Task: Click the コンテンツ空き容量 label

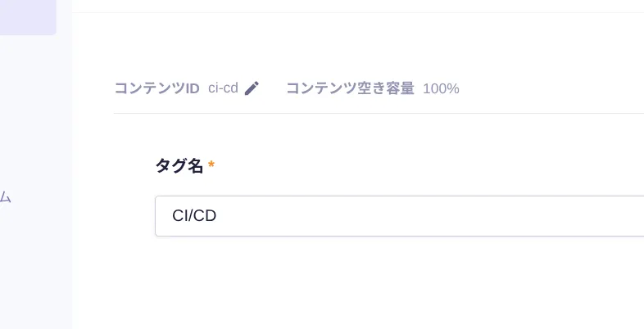Action: 350,88
